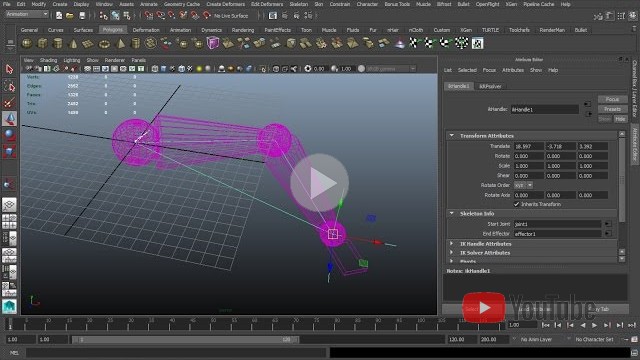Click the Focus button in Attribute Editor
The image size is (640, 360).
coord(612,99)
